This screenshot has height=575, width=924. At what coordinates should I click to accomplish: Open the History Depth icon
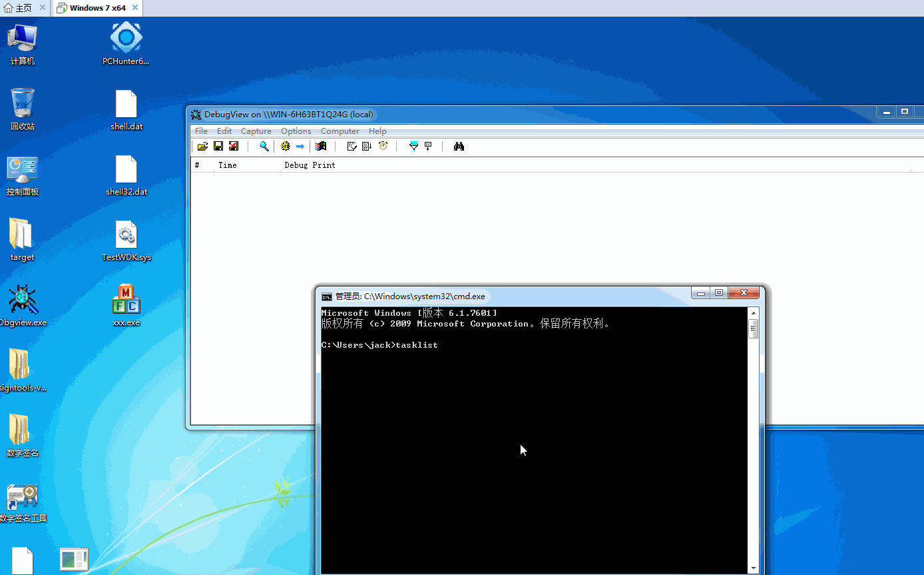coord(428,147)
